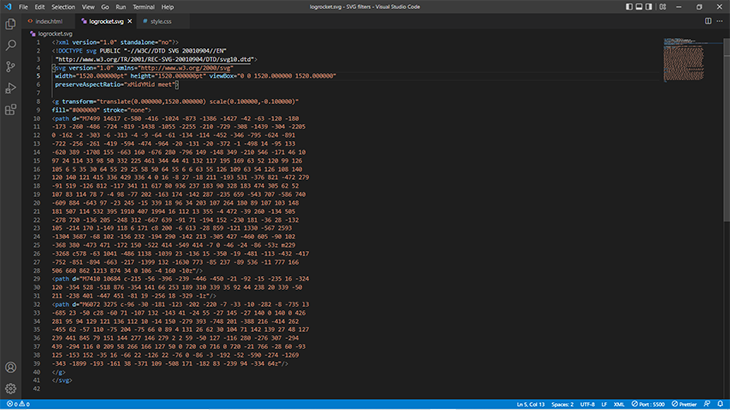Open the XML language mode selector

coord(617,404)
